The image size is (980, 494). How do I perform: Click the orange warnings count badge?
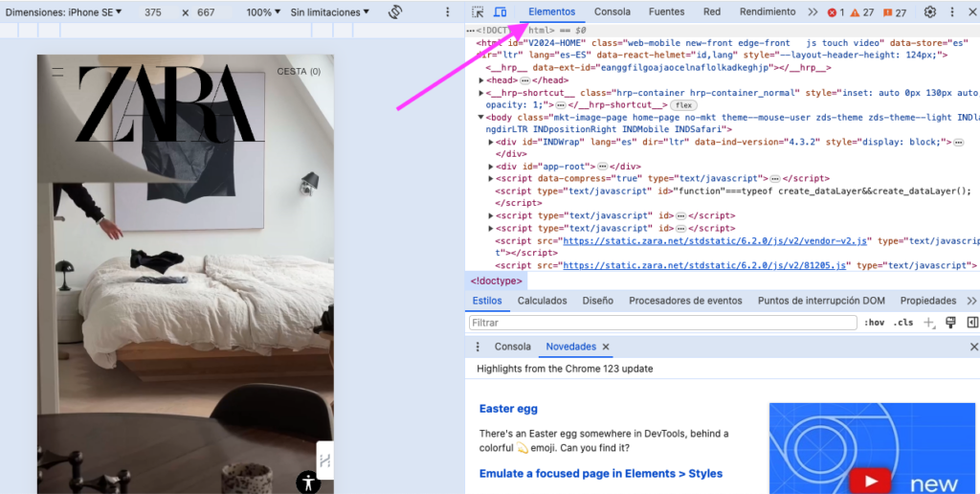pos(862,12)
